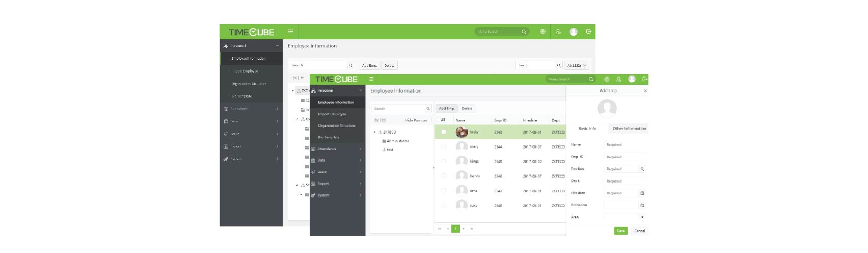Click mary's avatar placeholder
868x253 pixels.
click(462, 147)
